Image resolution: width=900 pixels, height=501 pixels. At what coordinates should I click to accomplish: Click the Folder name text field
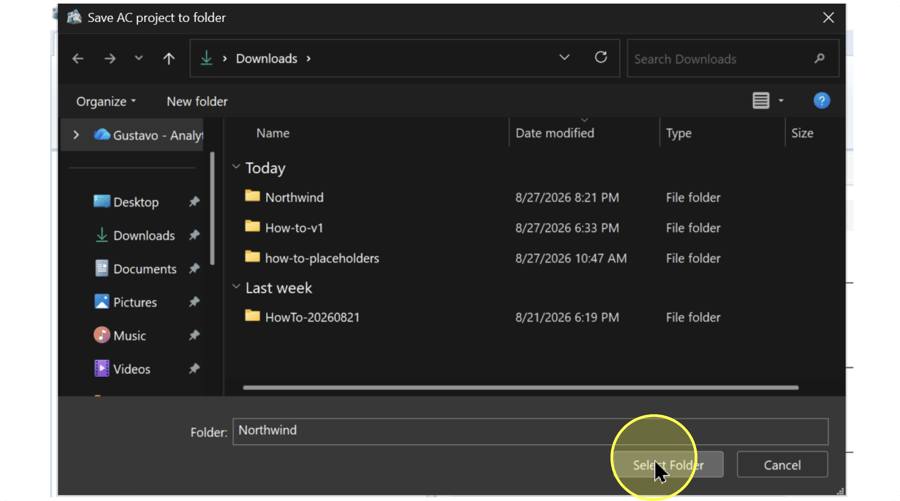pyautogui.click(x=530, y=431)
